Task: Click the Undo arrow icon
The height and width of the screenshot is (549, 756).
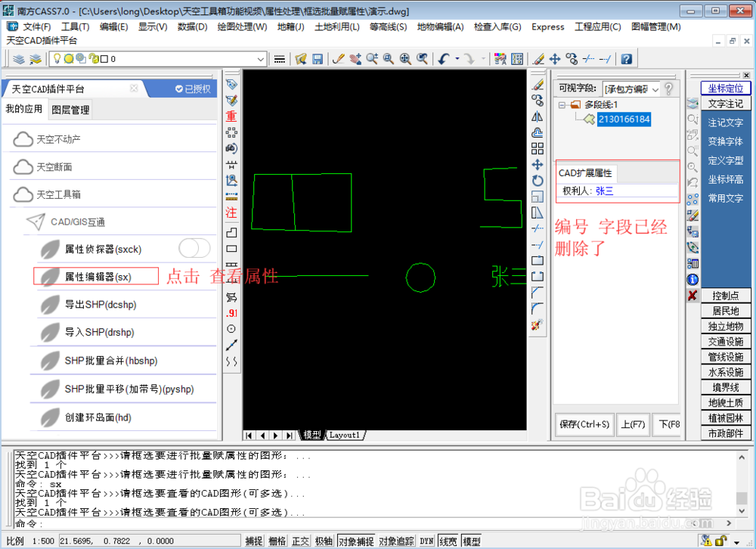Action: [444, 59]
